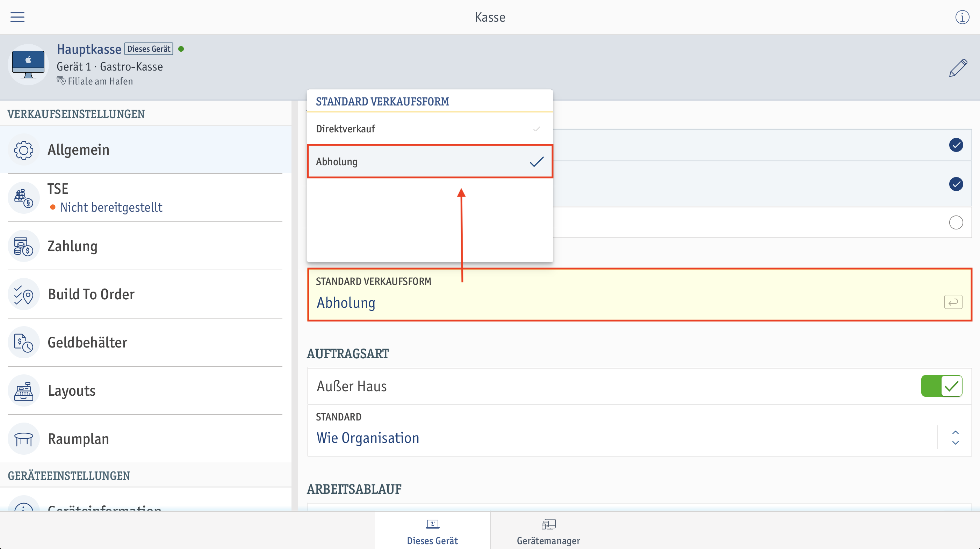This screenshot has height=549, width=980.
Task: Click the STANDARD VERKAUFSFORM popup header
Action: pyautogui.click(x=382, y=102)
